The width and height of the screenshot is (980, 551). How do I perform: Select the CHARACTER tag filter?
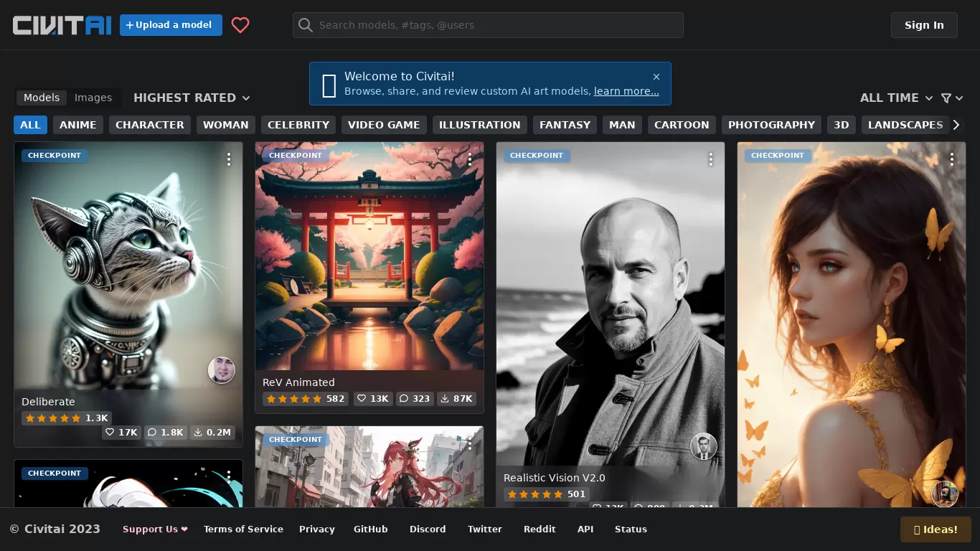[150, 125]
